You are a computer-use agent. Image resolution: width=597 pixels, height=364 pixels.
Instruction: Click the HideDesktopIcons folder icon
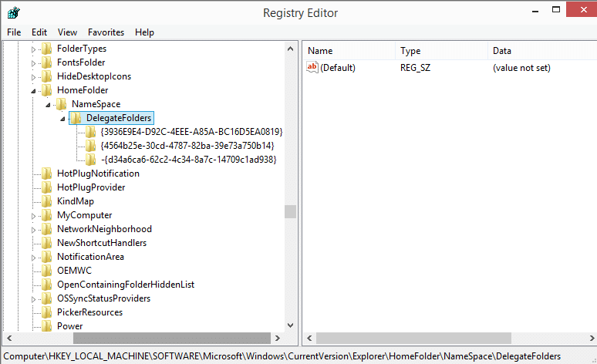click(x=47, y=76)
